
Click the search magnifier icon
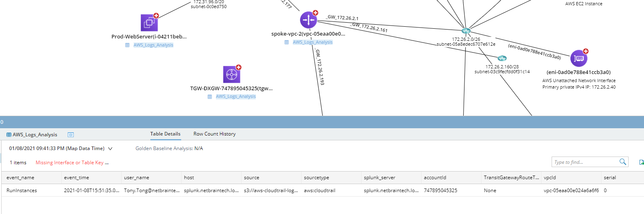[x=623, y=162]
